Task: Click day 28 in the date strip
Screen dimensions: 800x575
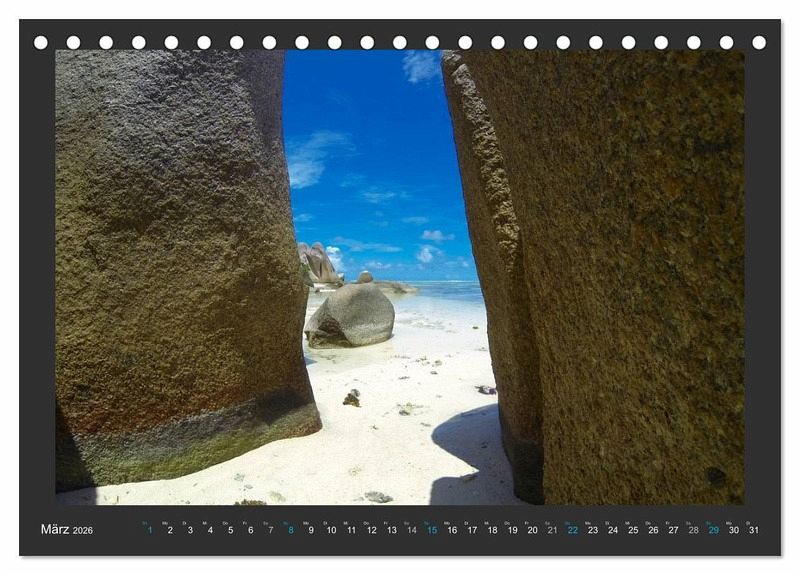Action: pos(693,529)
